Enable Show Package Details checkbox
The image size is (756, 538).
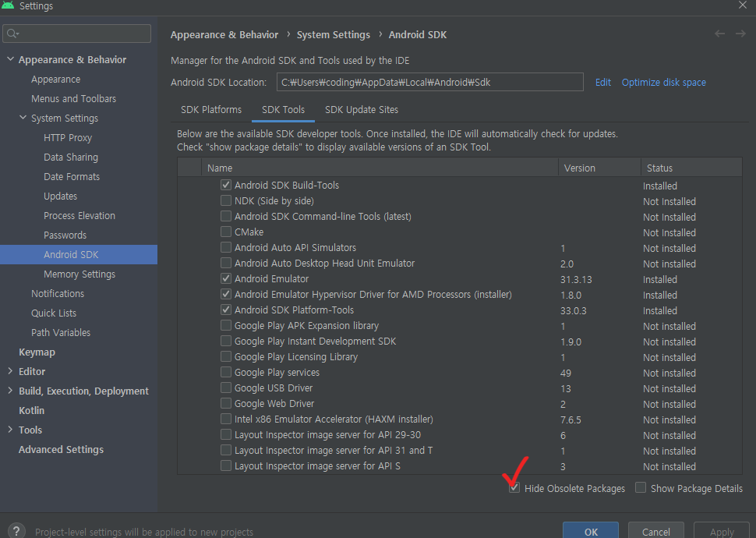click(x=641, y=488)
